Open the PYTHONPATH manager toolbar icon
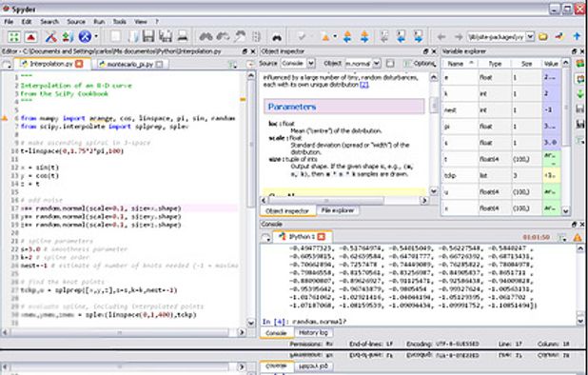Image resolution: width=588 pixels, height=375 pixels. (68, 36)
